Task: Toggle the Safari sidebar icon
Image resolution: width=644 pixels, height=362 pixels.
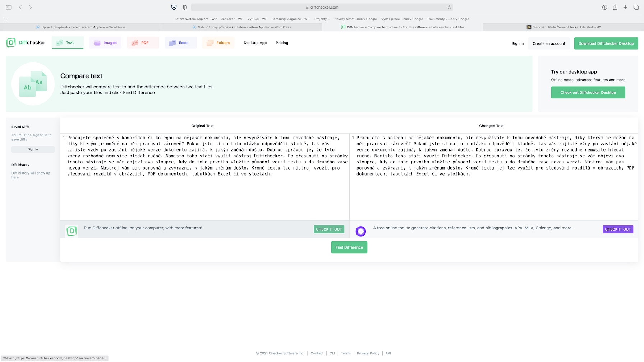Action: 9,7
